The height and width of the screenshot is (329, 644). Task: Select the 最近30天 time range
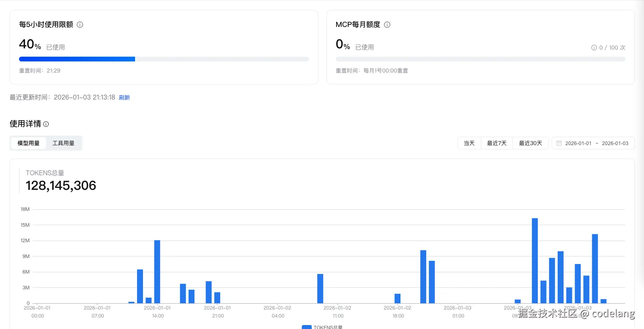pos(530,143)
